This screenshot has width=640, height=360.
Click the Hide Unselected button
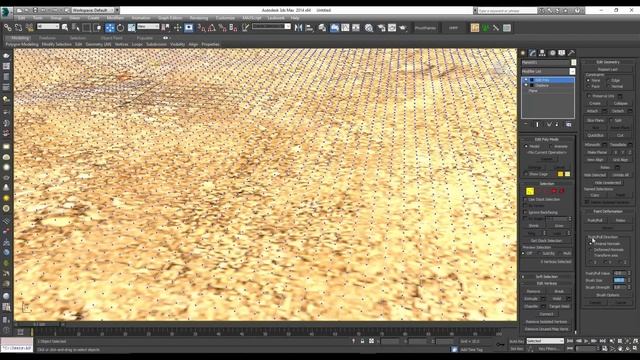click(x=608, y=182)
